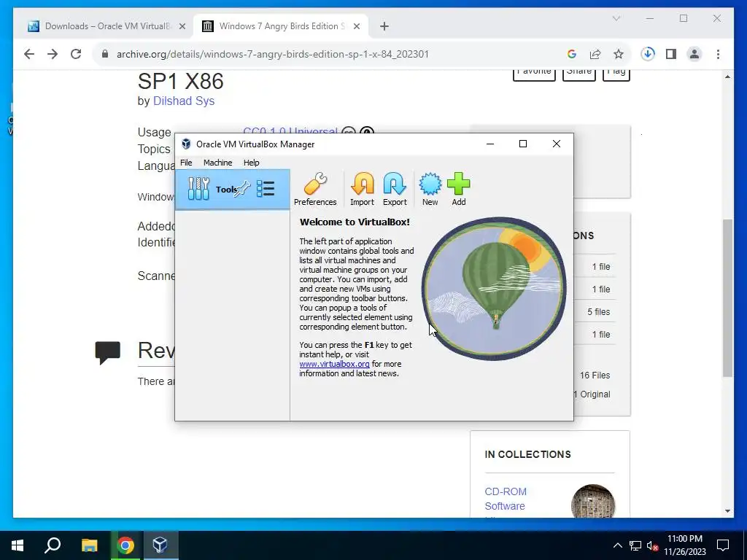Click the network icon in system tray
The width and height of the screenshot is (747, 560).
tap(635, 545)
